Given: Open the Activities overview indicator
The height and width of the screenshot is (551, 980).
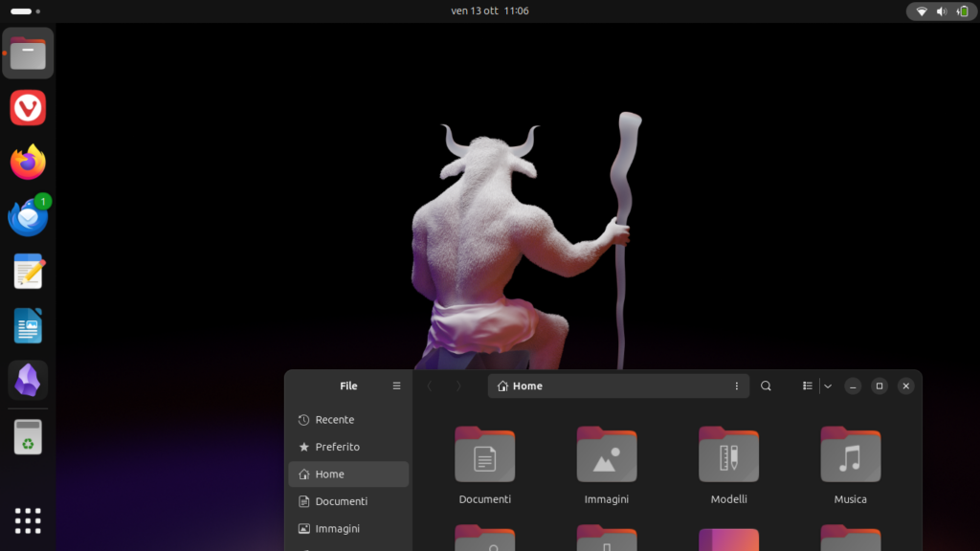Looking at the screenshot, I should pyautogui.click(x=25, y=11).
